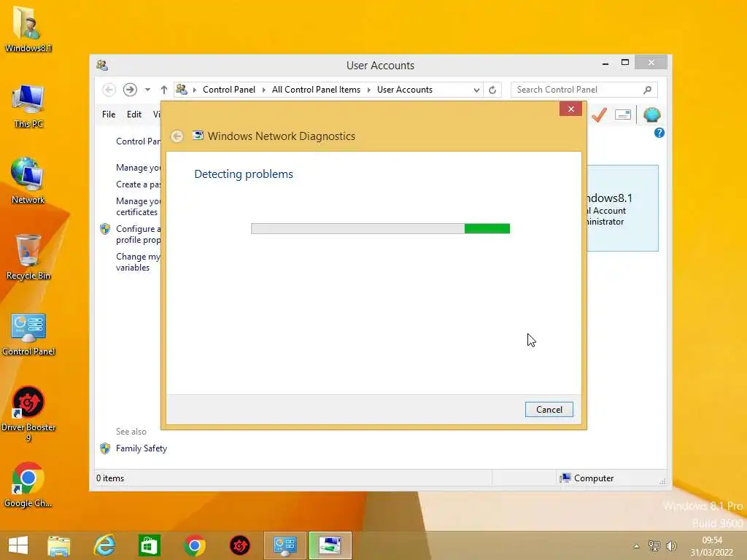This screenshot has width=747, height=560.
Task: Click the Detecting problems progress bar
Action: click(x=380, y=228)
